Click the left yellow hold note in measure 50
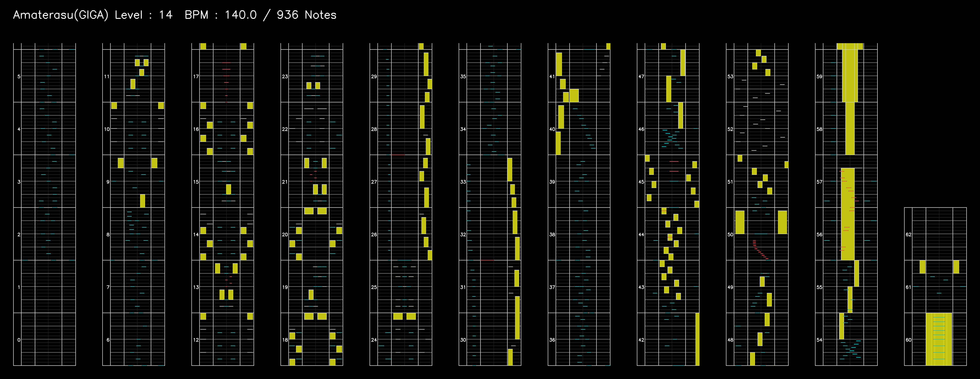980x379 pixels. coord(740,222)
